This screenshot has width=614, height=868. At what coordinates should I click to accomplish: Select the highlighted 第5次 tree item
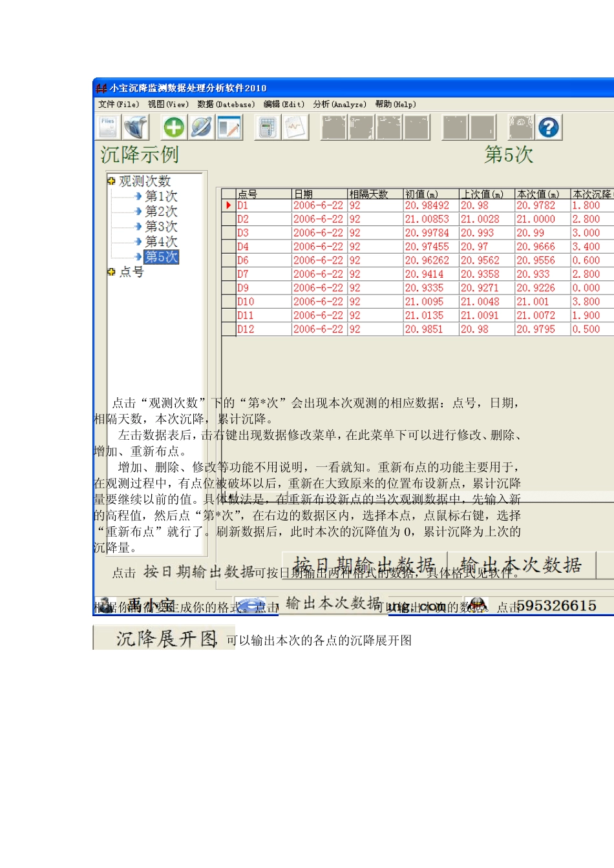click(161, 256)
